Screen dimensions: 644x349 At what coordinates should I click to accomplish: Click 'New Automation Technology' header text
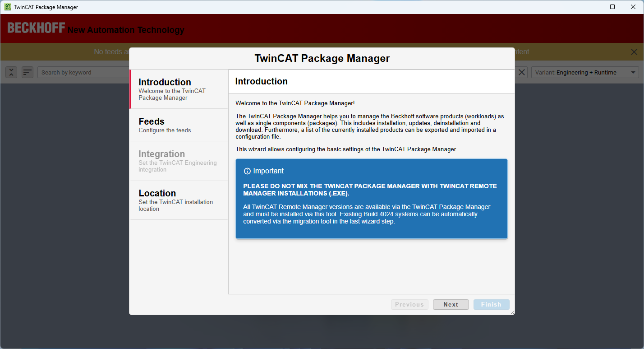click(x=126, y=30)
